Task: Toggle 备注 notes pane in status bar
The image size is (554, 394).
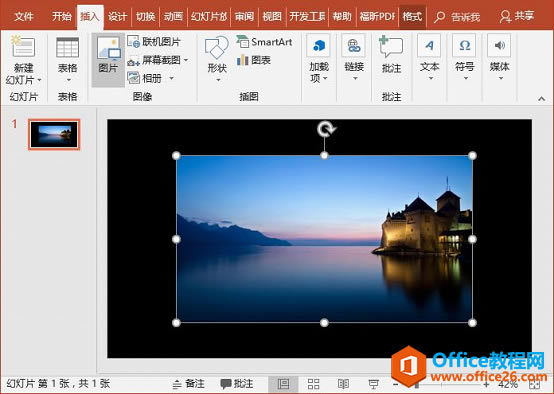Action: pos(188,384)
